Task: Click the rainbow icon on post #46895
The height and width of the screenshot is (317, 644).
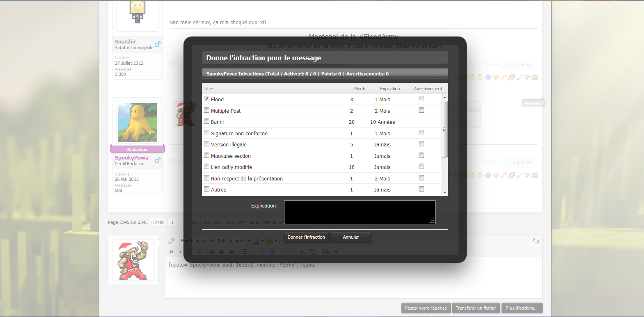Action: pyautogui.click(x=511, y=175)
